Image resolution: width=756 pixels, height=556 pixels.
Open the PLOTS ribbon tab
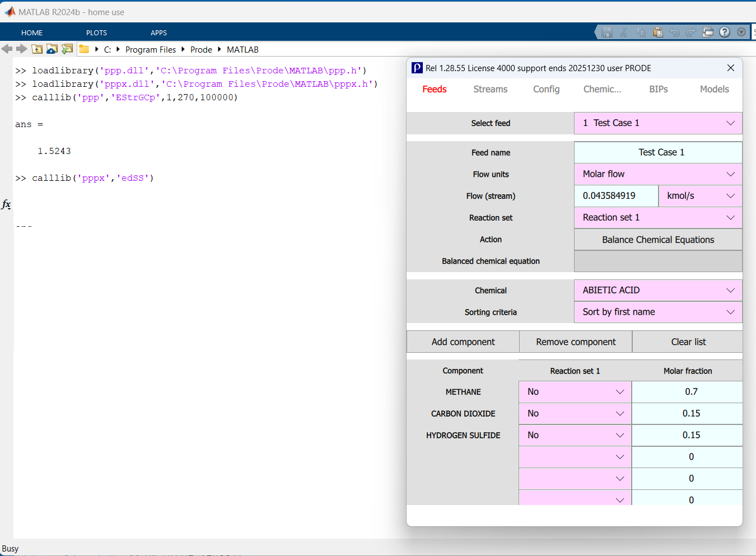(96, 32)
